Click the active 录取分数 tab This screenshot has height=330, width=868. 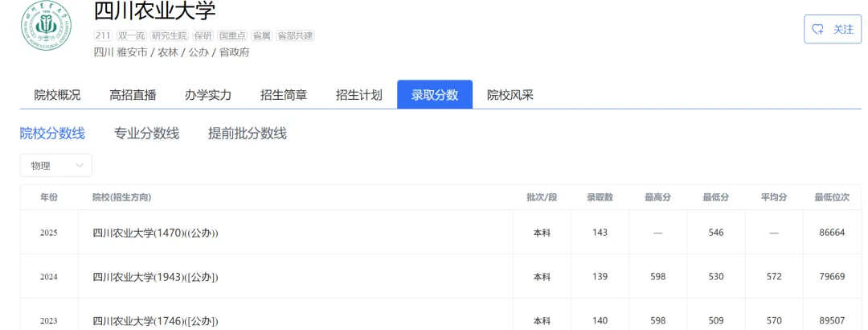(x=435, y=94)
